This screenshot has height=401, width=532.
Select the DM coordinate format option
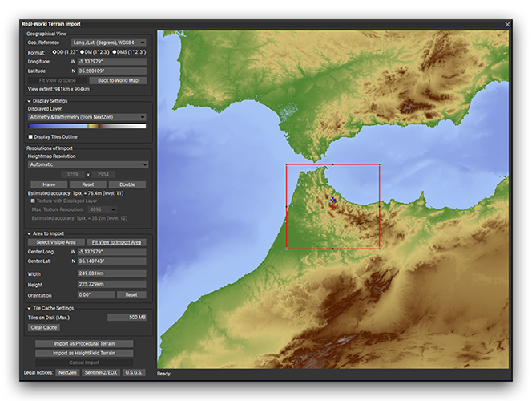pyautogui.click(x=83, y=52)
